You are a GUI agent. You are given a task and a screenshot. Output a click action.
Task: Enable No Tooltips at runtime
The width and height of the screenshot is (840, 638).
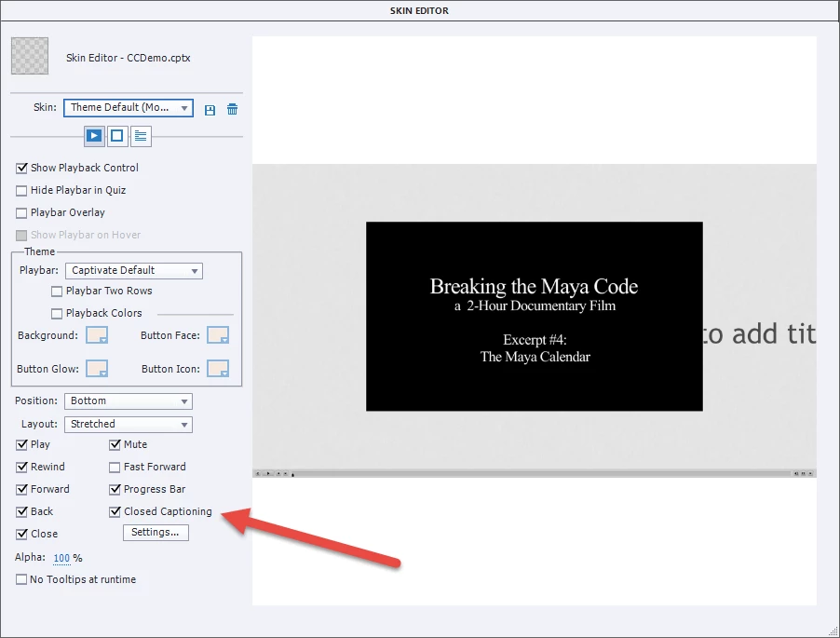pos(21,579)
